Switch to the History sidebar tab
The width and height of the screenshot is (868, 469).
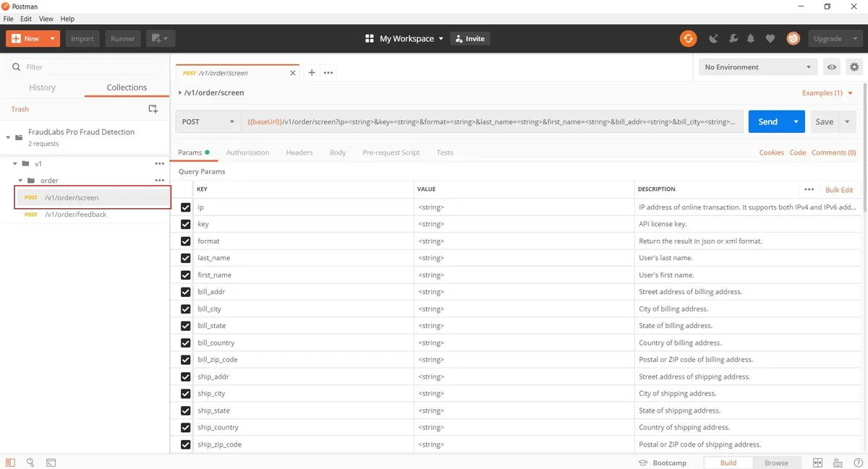point(42,87)
